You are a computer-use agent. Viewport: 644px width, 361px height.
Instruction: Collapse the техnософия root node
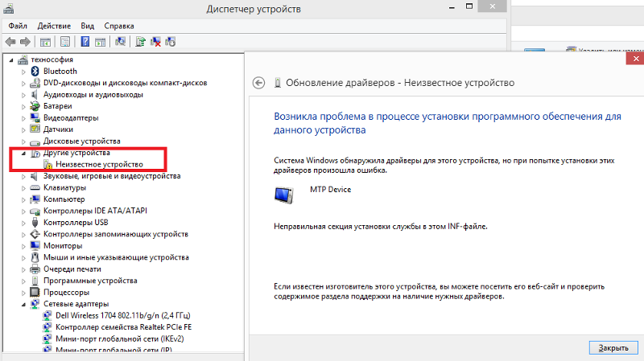pyautogui.click(x=11, y=60)
